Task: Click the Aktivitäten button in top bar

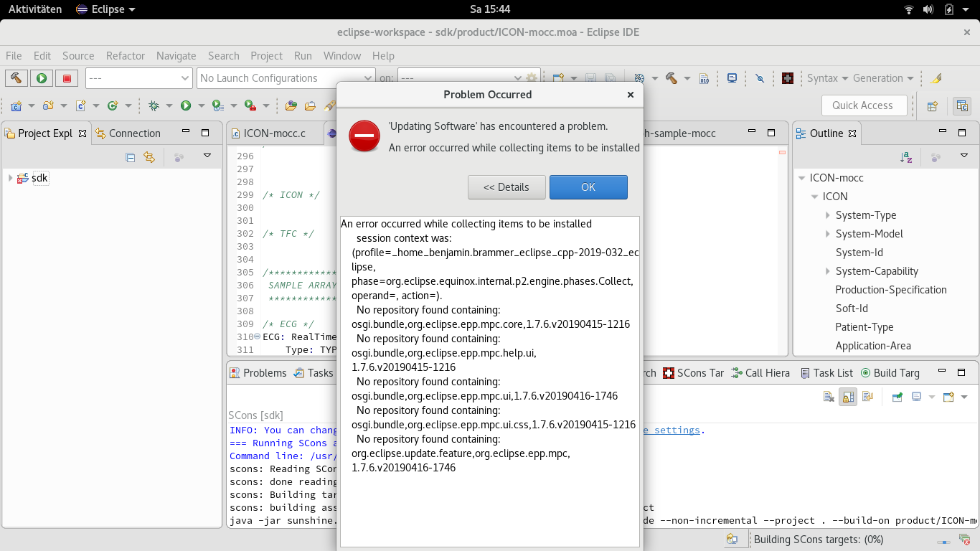Action: pos(35,9)
